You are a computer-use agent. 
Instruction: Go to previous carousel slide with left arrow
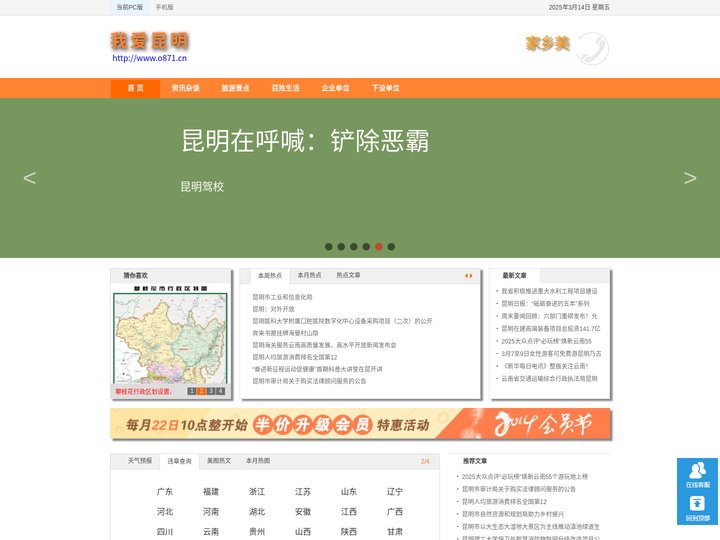click(30, 178)
